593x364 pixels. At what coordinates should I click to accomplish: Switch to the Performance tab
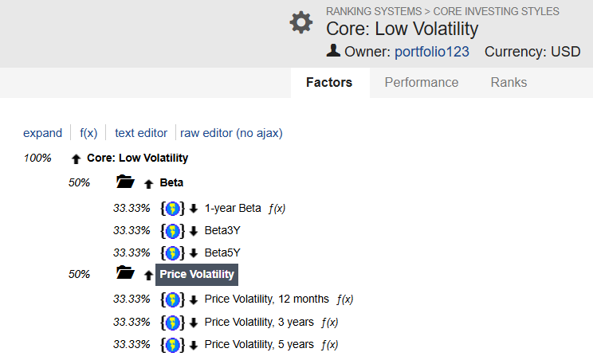pyautogui.click(x=421, y=83)
